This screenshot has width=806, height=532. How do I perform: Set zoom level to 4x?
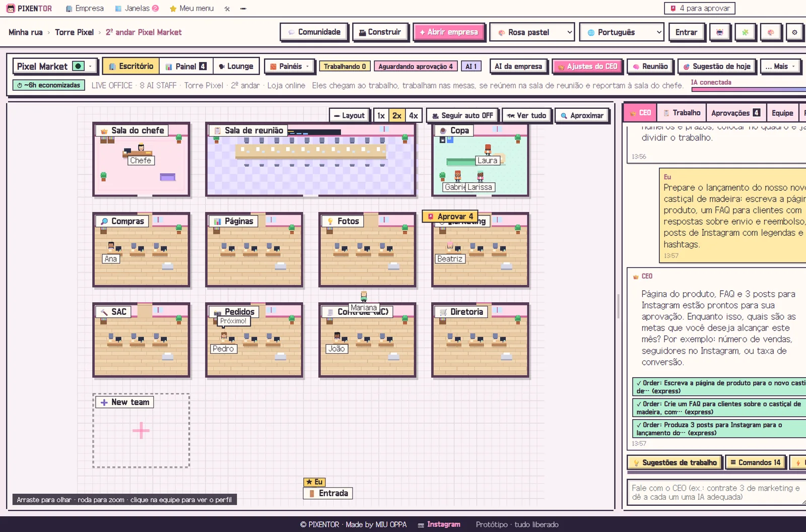point(413,115)
